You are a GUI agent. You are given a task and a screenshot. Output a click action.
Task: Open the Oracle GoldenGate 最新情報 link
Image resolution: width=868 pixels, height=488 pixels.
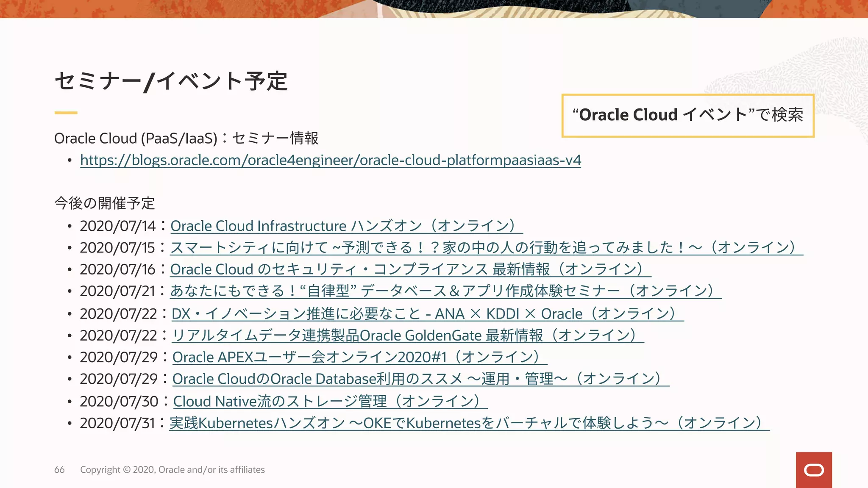click(408, 335)
